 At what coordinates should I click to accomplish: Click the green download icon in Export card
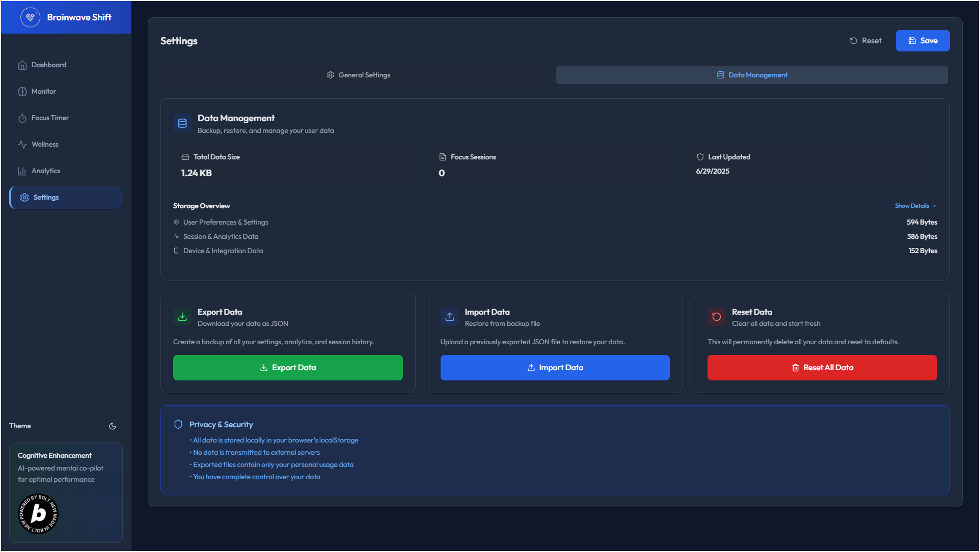tap(182, 317)
